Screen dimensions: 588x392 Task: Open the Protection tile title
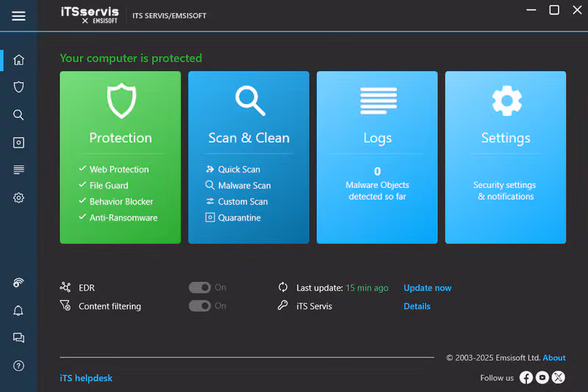click(x=121, y=138)
